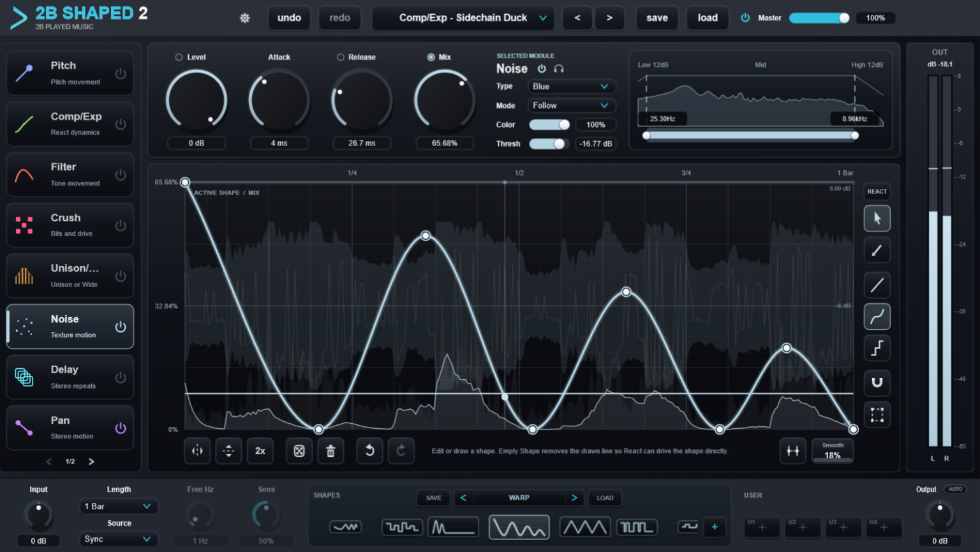Select the marquee selection tool

click(x=877, y=415)
